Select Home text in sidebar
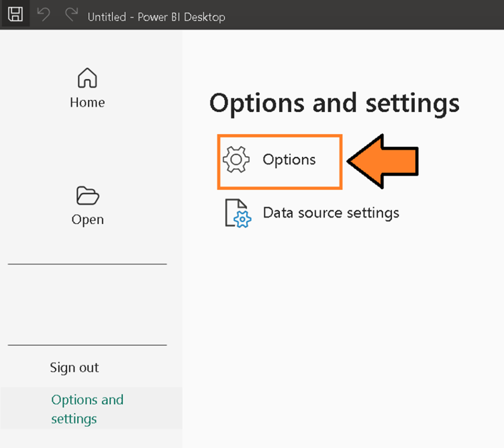 [x=88, y=102]
